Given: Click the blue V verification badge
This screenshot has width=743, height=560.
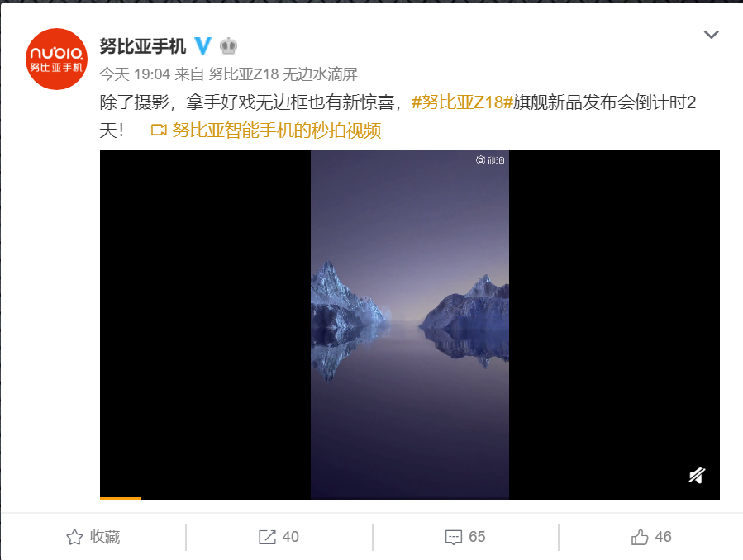Looking at the screenshot, I should pyautogui.click(x=202, y=46).
